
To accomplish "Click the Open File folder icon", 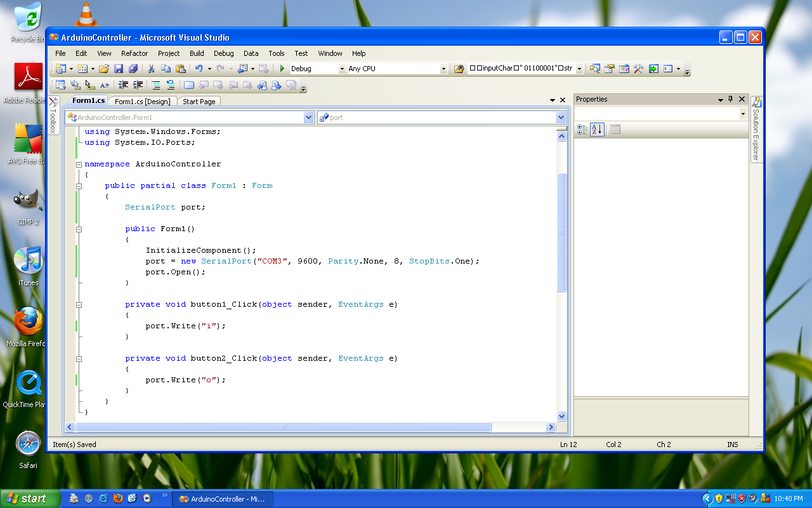I will (x=104, y=69).
